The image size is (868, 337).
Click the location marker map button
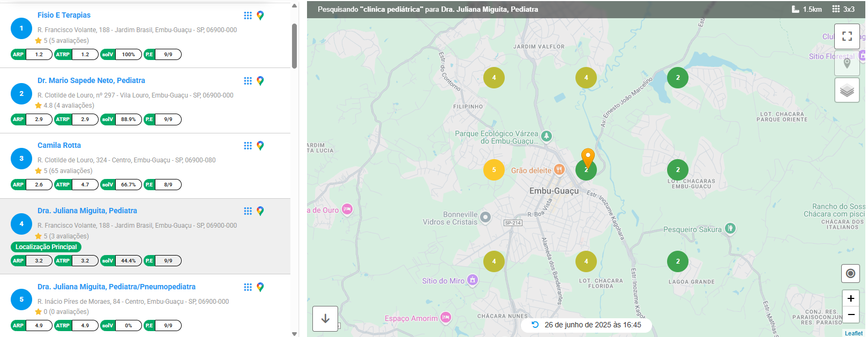click(x=847, y=63)
